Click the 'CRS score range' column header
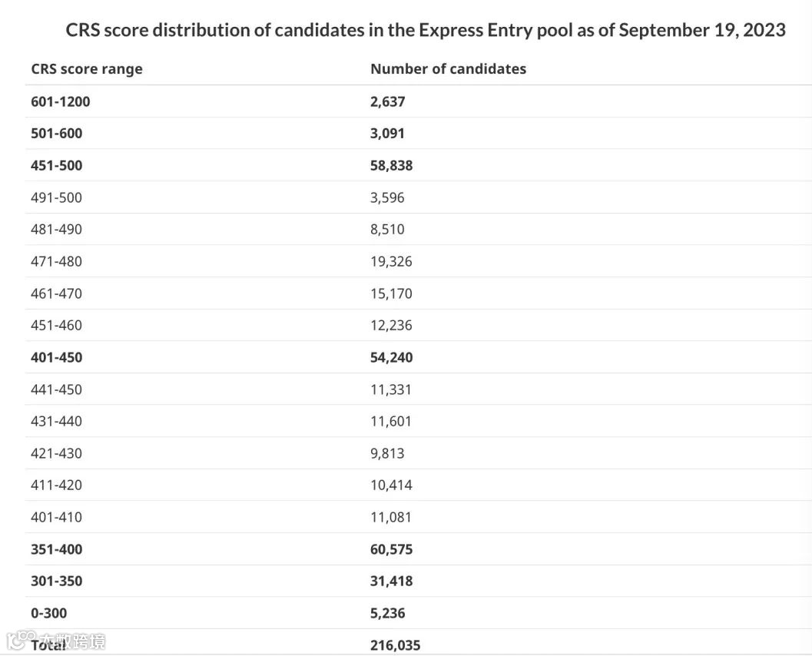 [x=87, y=69]
